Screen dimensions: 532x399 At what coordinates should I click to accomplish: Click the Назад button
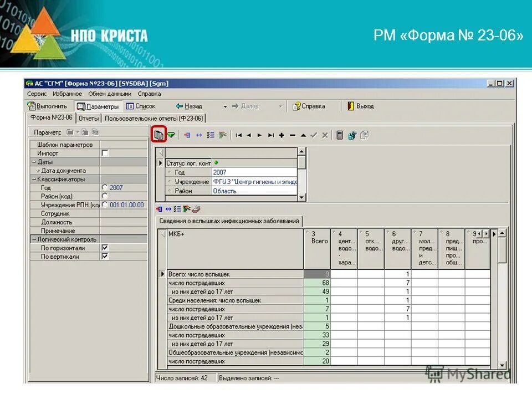189,106
